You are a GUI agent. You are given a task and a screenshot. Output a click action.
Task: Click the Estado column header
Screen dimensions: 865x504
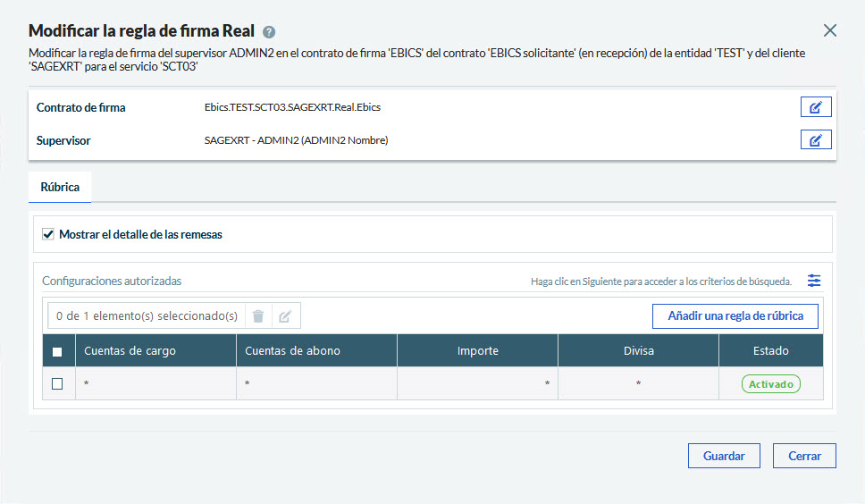tap(770, 351)
